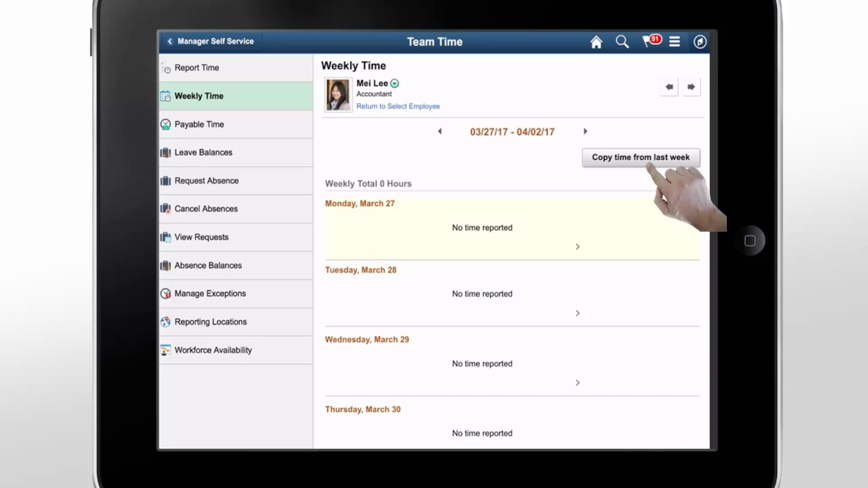Go to previous employee arrow button

click(669, 87)
